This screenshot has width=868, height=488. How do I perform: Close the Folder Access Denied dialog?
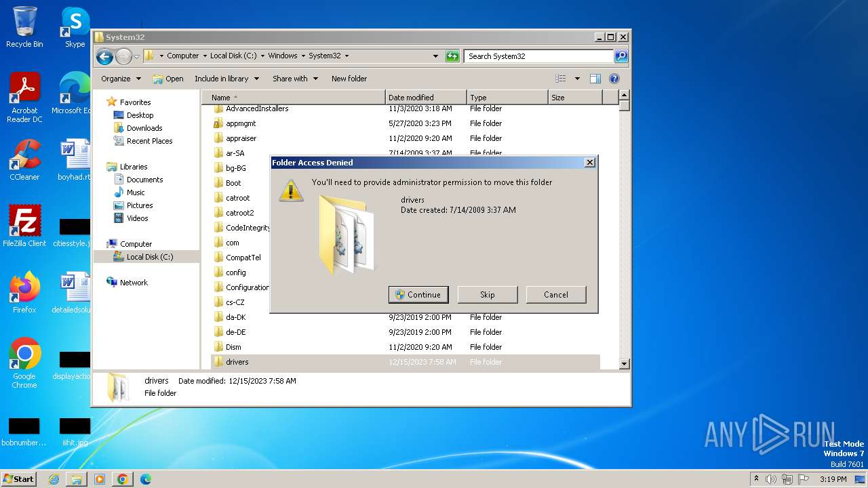tap(590, 163)
